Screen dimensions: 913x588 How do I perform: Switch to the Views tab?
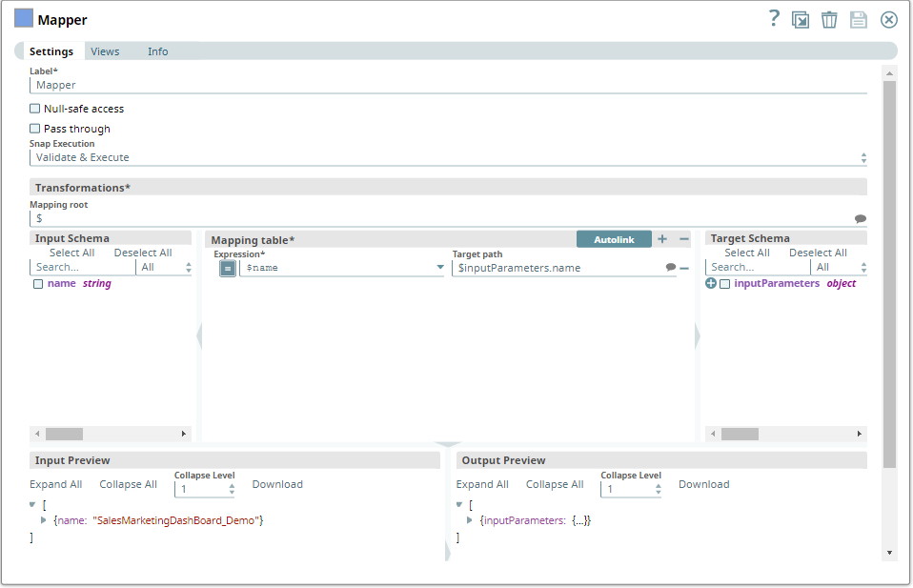click(105, 51)
